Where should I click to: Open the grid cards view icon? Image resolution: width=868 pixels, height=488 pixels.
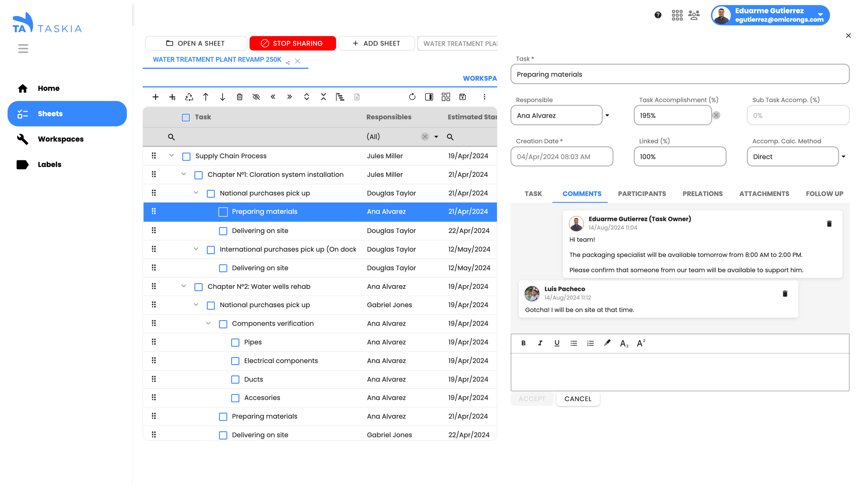446,97
